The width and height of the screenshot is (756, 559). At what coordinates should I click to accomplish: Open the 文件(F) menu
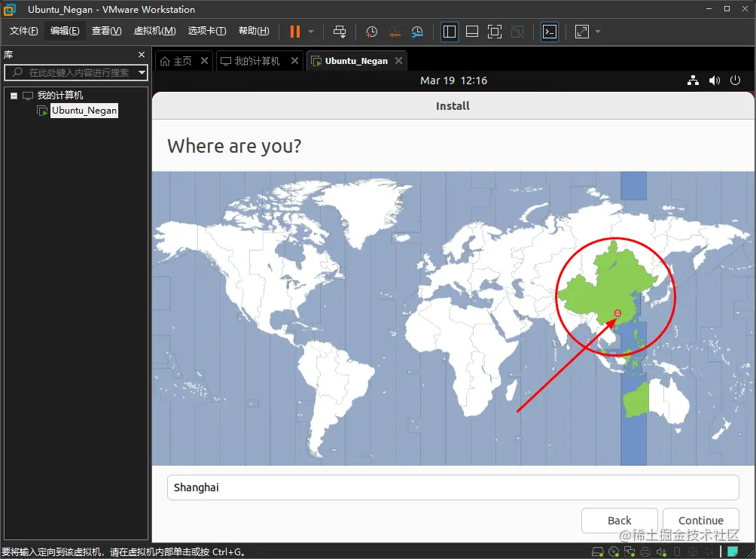(x=23, y=31)
